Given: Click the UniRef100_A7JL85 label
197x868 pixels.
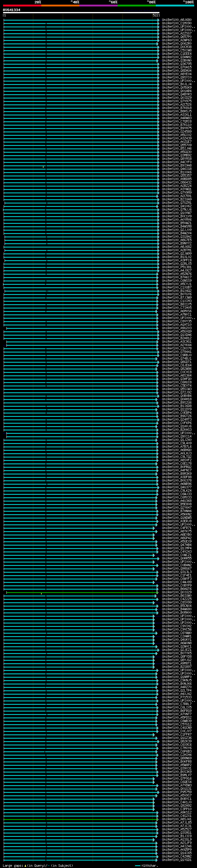Looking at the screenshot, I should 177,822.
